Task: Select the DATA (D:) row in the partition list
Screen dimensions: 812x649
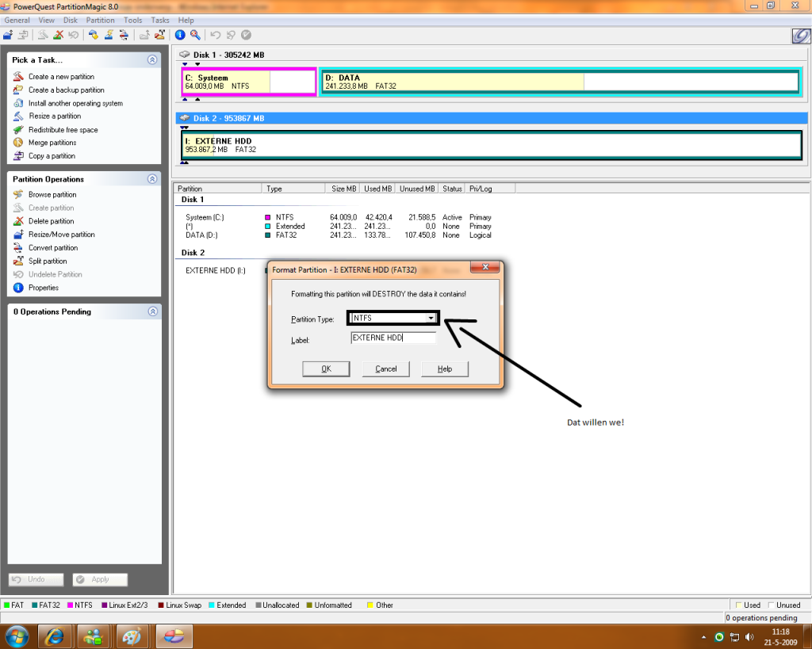Action: click(338, 235)
